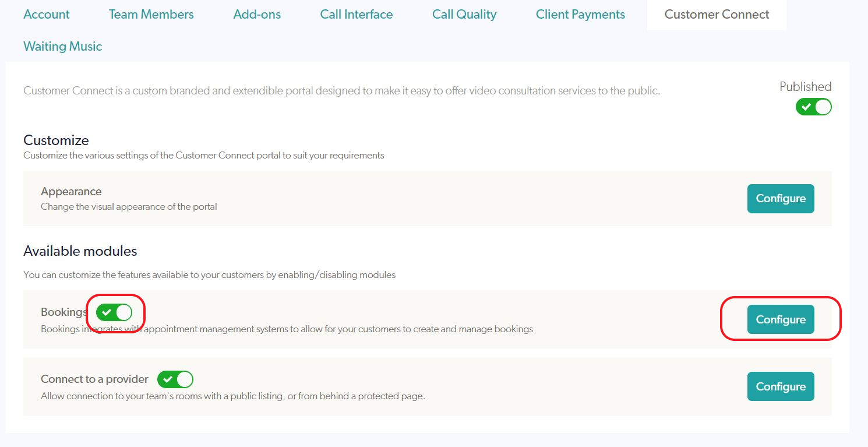Toggle the Published switch

pyautogui.click(x=813, y=107)
